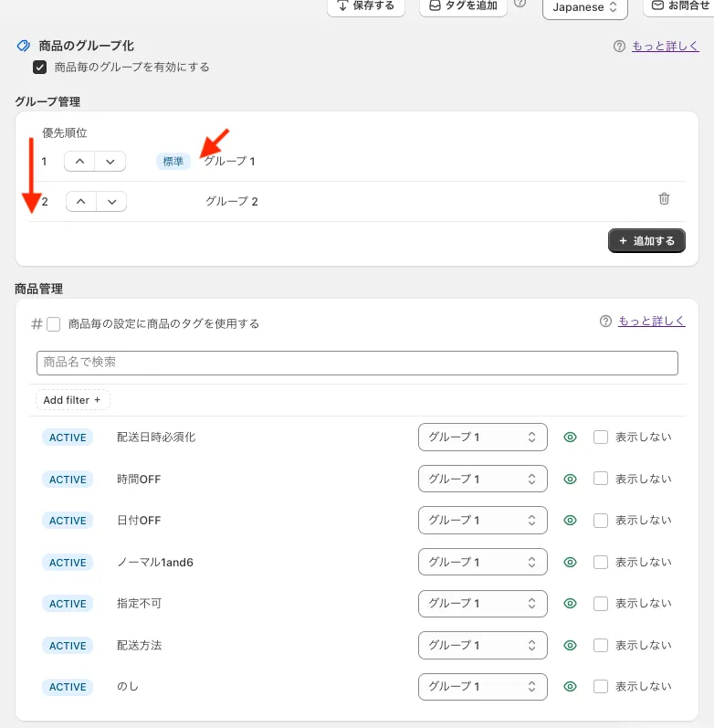
Task: Uncheck 商品毎のグループを有効にする checkbox
Action: coord(40,68)
